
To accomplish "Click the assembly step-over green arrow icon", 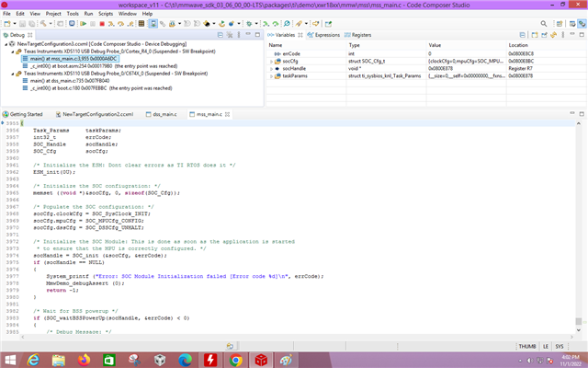I will coord(276,24).
